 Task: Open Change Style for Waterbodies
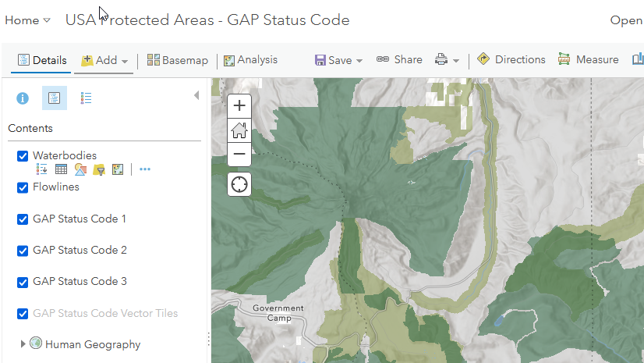[80, 169]
